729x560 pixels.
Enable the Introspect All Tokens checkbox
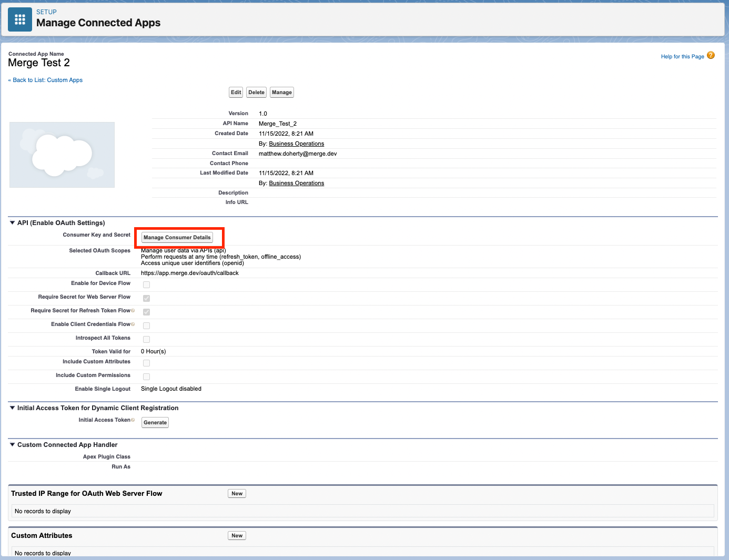146,339
